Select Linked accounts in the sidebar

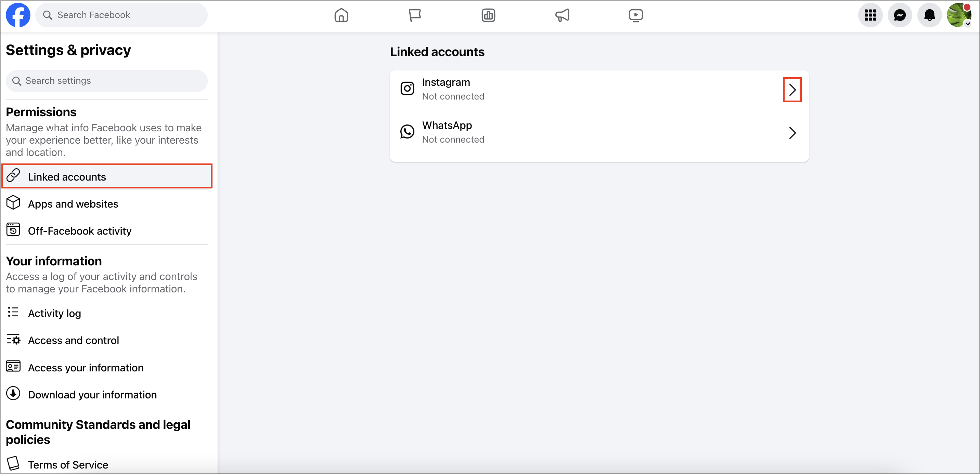tap(107, 176)
